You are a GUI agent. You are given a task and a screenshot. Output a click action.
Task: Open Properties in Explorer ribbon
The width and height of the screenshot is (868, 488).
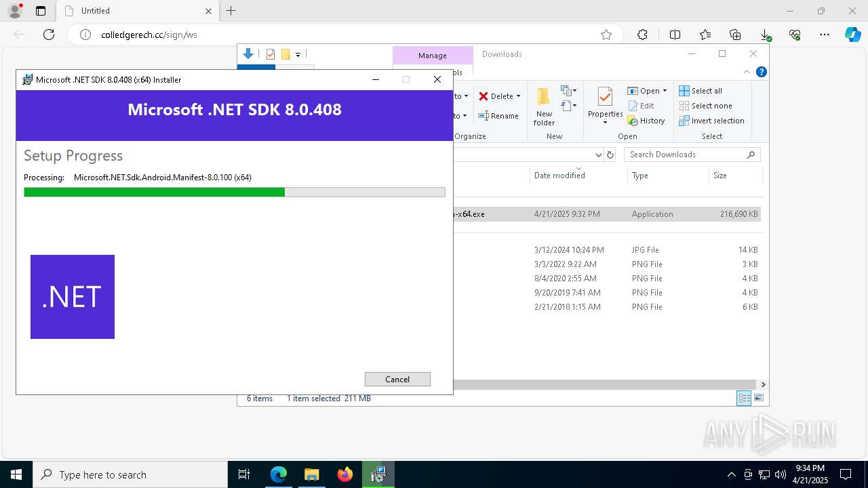(x=605, y=106)
